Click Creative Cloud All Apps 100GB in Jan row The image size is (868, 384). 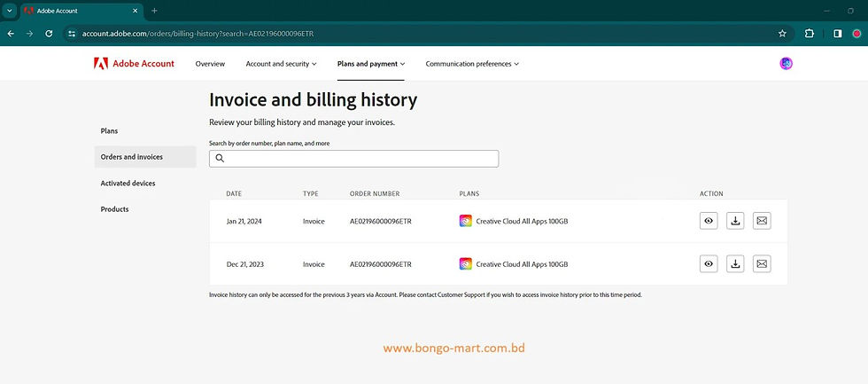pyautogui.click(x=522, y=221)
